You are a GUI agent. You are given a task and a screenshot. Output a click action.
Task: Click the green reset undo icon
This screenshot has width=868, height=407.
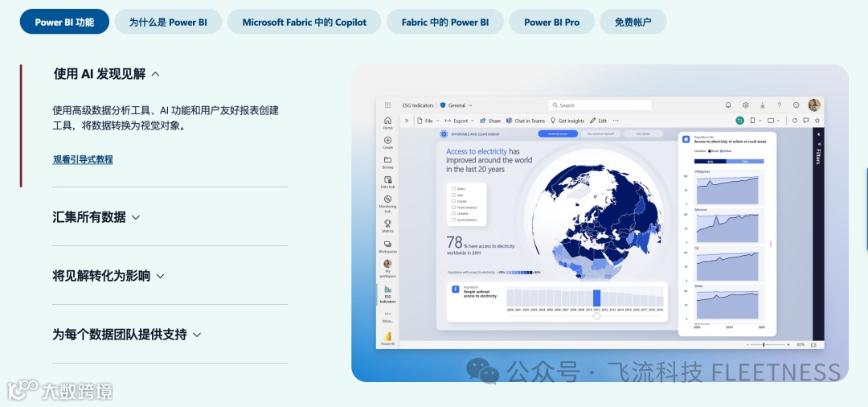(739, 120)
